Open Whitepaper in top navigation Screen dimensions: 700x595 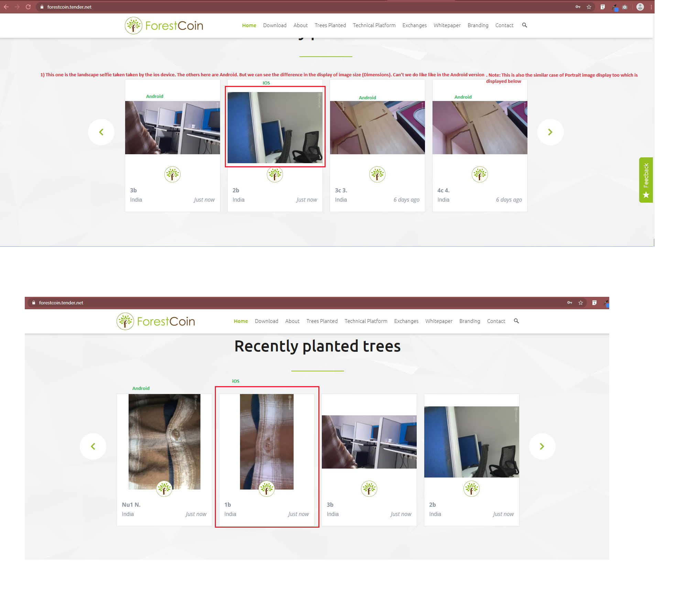447,25
